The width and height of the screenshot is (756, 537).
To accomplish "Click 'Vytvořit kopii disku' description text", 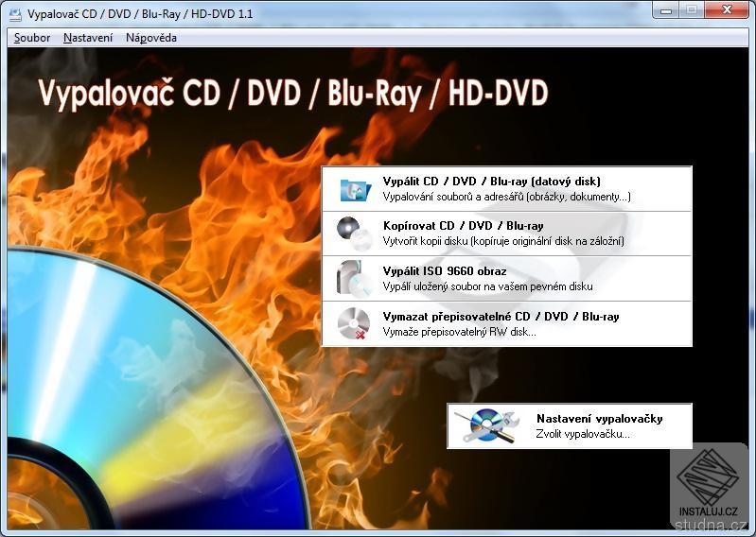I will coord(503,241).
